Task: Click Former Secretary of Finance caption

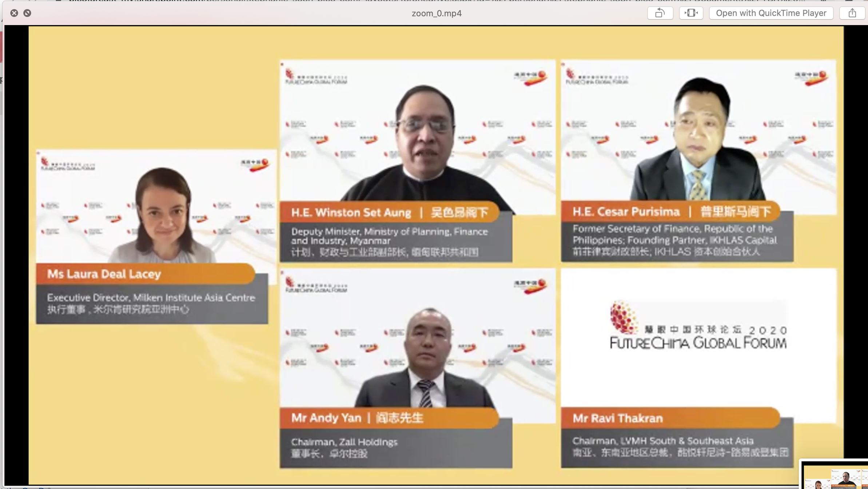Action: tap(675, 235)
